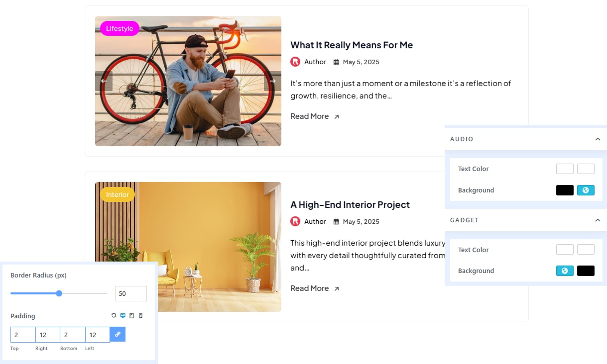Viewport: 607px width, 364px height.
Task: Click the Gadget Background global color icon
Action: pyautogui.click(x=565, y=271)
